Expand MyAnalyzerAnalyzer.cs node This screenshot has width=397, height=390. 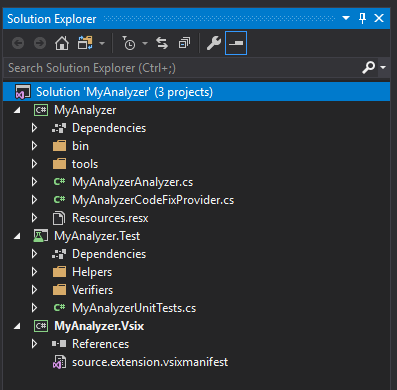(34, 182)
